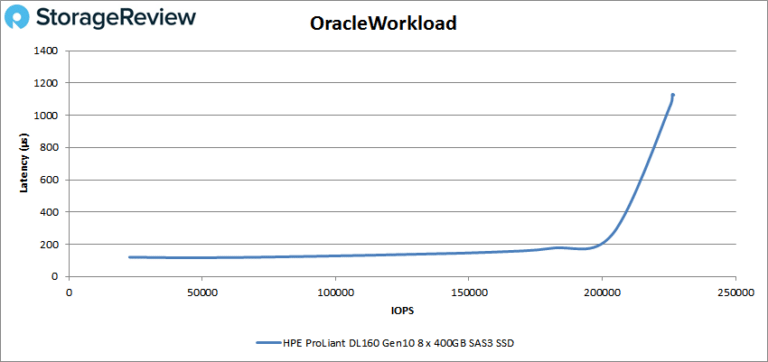768x362 pixels.
Task: Click the StorageReview logo icon
Action: 17,17
